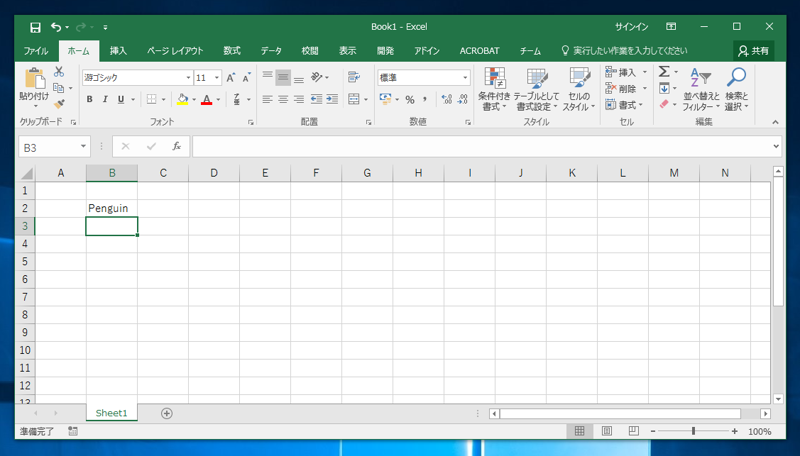Switch to the 数式 tab
800x456 pixels.
[232, 50]
